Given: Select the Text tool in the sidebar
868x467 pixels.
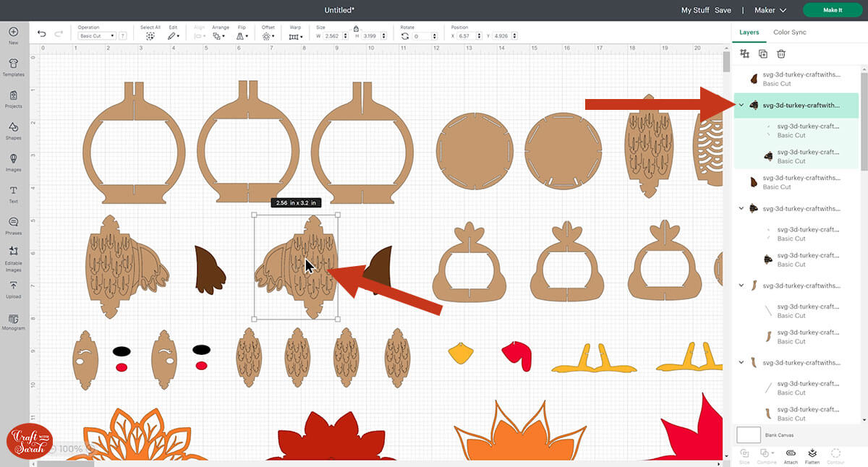Looking at the screenshot, I should pos(13,193).
